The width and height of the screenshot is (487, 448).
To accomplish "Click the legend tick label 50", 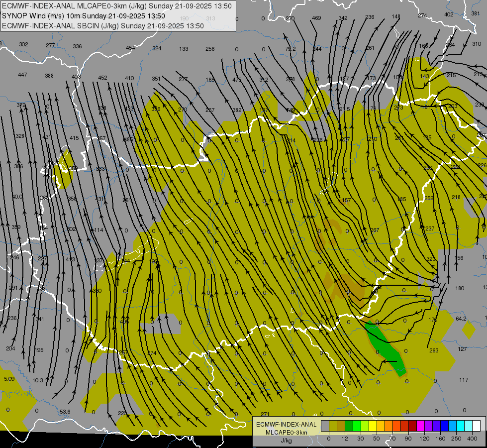I will (x=377, y=439).
